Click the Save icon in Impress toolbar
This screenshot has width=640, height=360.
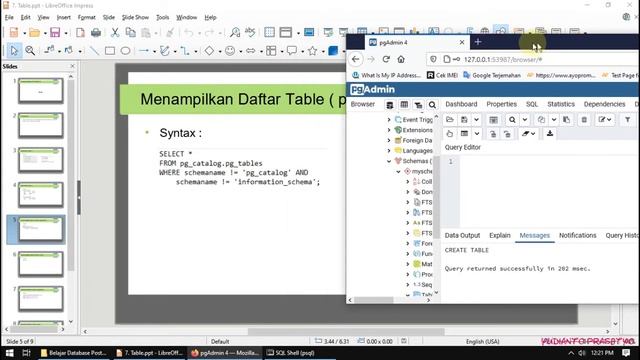click(x=55, y=32)
